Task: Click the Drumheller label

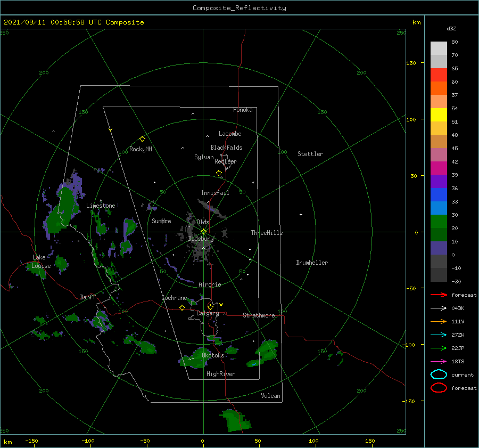Action: point(312,263)
